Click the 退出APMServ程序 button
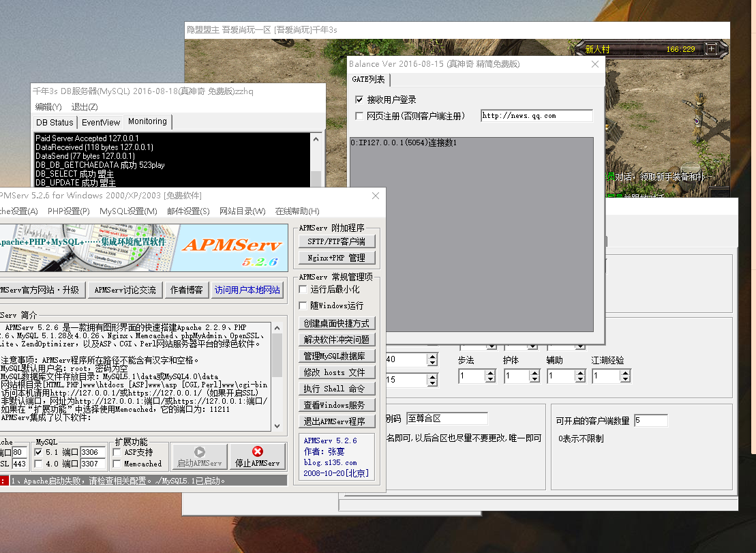 (x=337, y=421)
